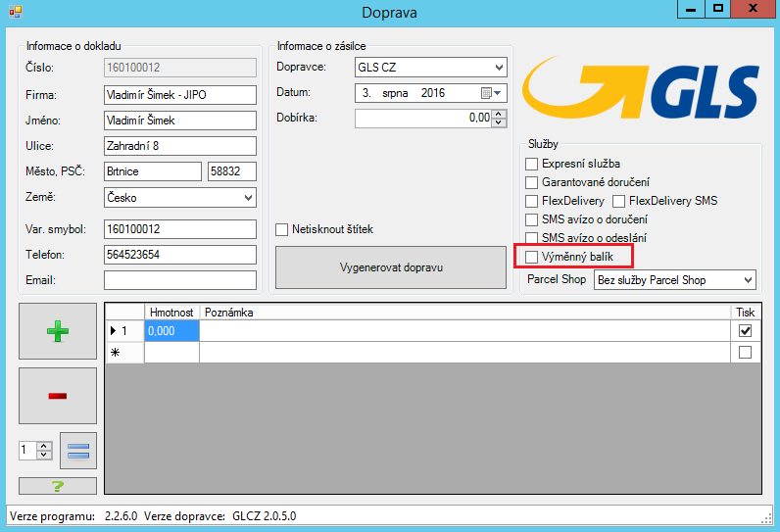Remove a package with the red minus
The image size is (780, 532).
click(x=58, y=396)
